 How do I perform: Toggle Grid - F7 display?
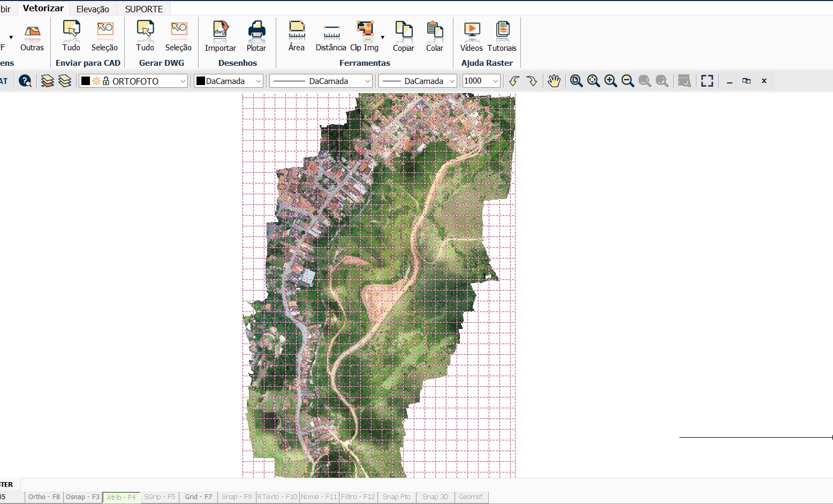click(x=198, y=497)
